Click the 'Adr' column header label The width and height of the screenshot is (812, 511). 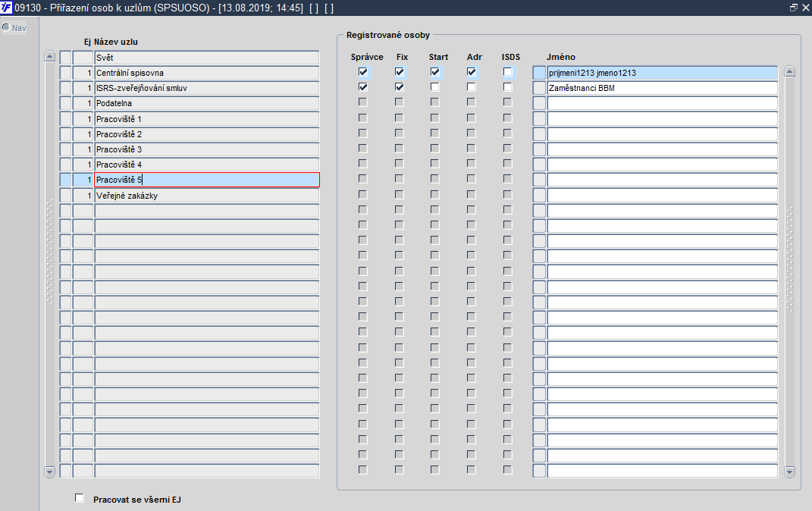click(x=475, y=57)
